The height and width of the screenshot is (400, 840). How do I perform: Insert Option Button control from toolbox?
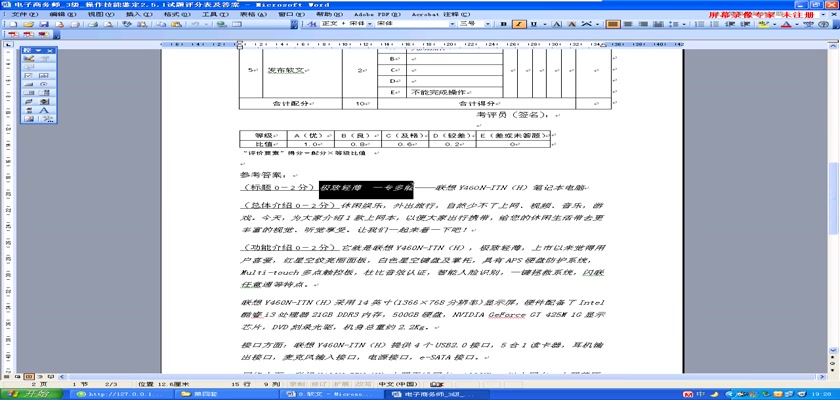(43, 84)
